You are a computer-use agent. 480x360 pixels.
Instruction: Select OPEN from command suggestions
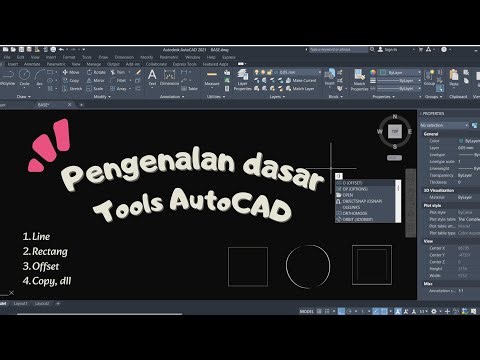click(366, 195)
